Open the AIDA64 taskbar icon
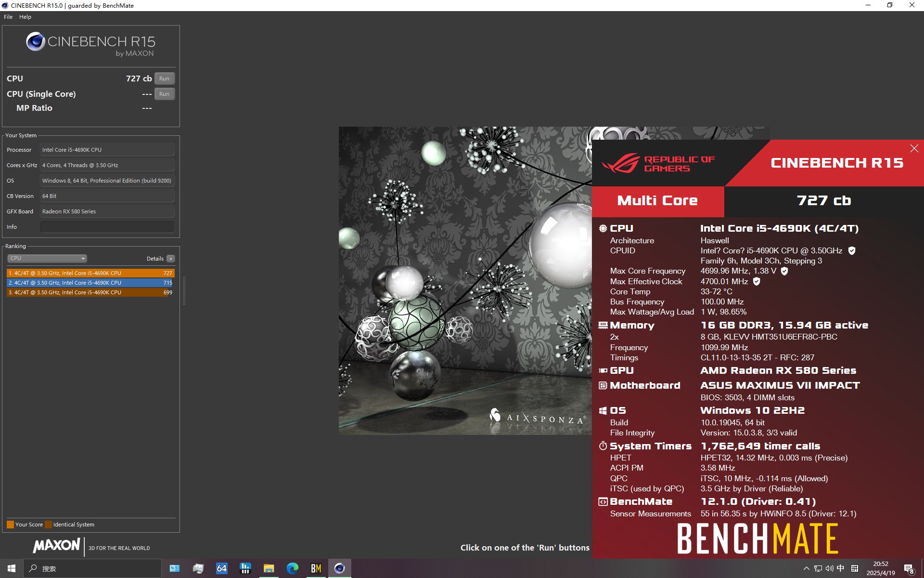This screenshot has width=924, height=578. [221, 568]
